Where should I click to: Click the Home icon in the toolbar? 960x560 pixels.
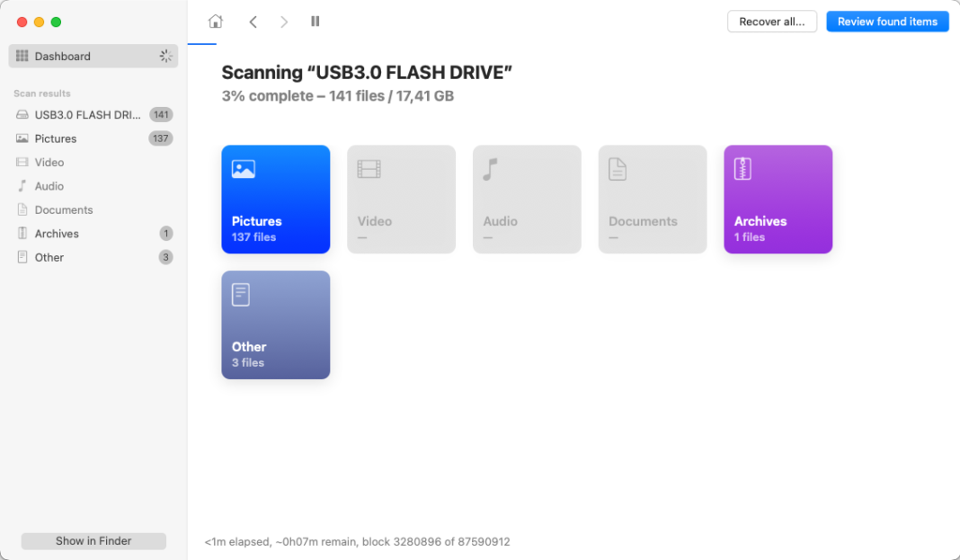click(x=215, y=22)
